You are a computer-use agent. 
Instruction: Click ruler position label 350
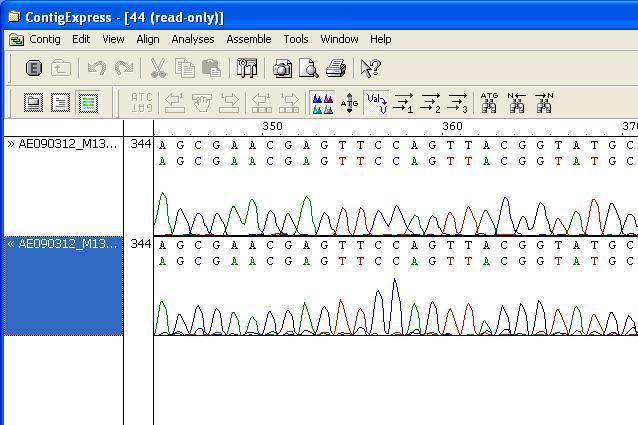pyautogui.click(x=272, y=126)
